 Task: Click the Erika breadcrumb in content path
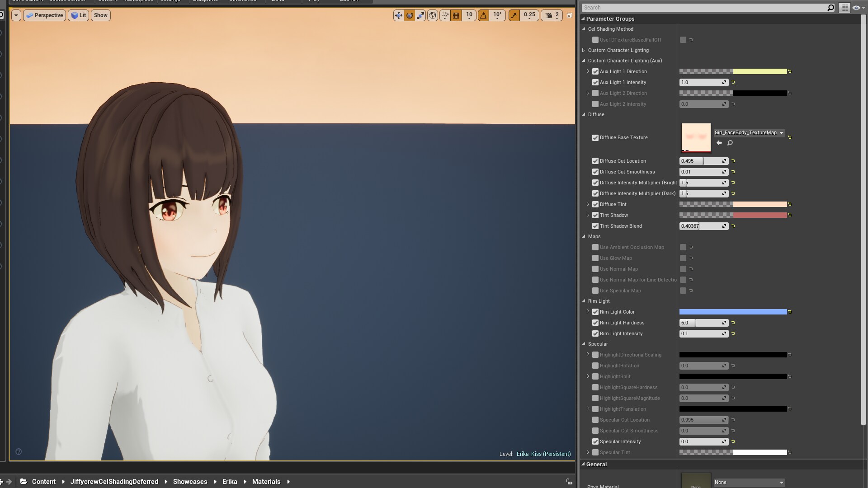point(230,482)
